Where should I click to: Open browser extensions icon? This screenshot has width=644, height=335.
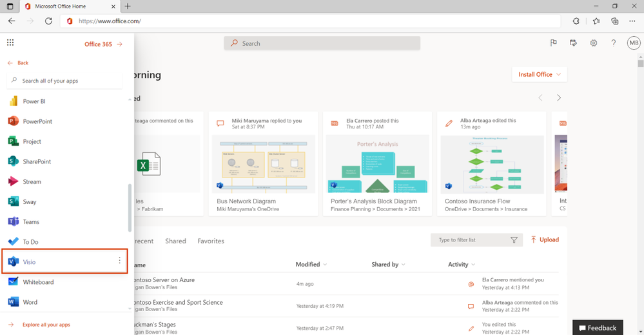[x=576, y=21]
